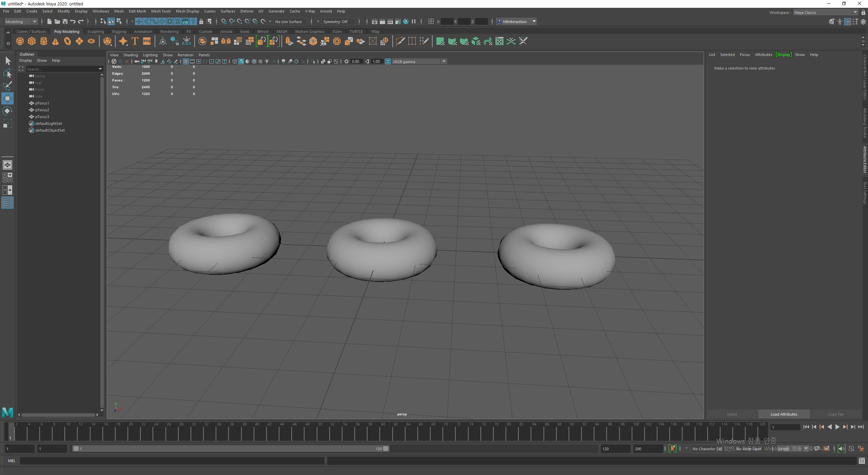Open the Mesh Tools menu

[161, 11]
